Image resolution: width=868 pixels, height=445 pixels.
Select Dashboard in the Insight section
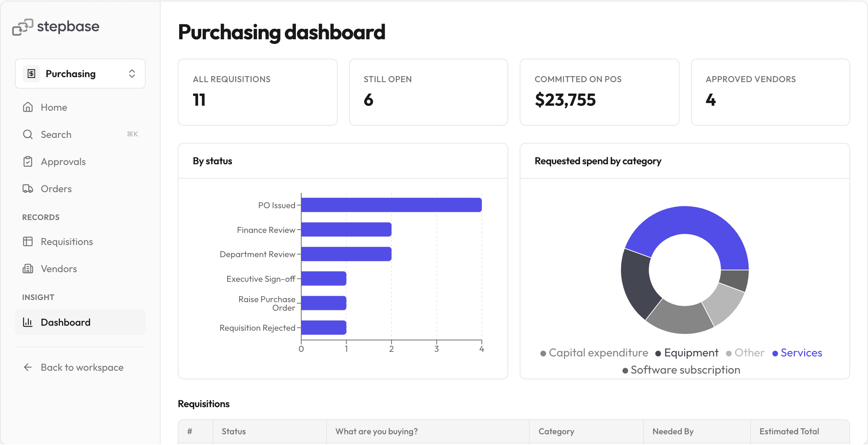coord(80,322)
